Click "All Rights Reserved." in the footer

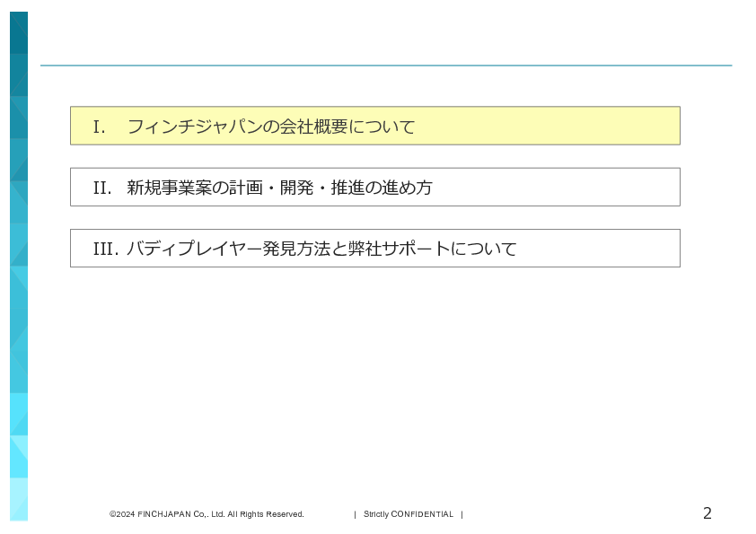(x=266, y=514)
